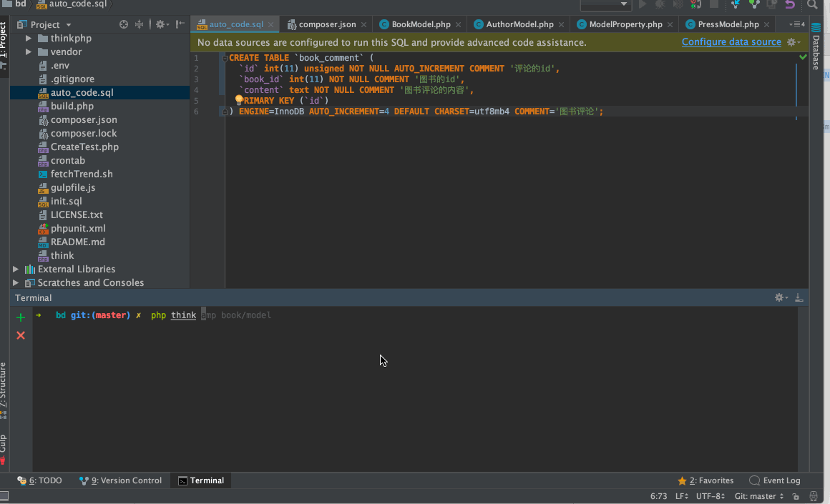Click the Listen for PHP debug connections icon
This screenshot has height=504, width=830.
point(696,4)
